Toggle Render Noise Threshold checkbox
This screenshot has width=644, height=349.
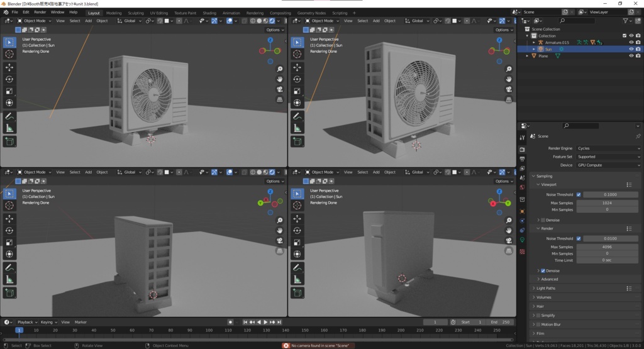click(x=579, y=238)
